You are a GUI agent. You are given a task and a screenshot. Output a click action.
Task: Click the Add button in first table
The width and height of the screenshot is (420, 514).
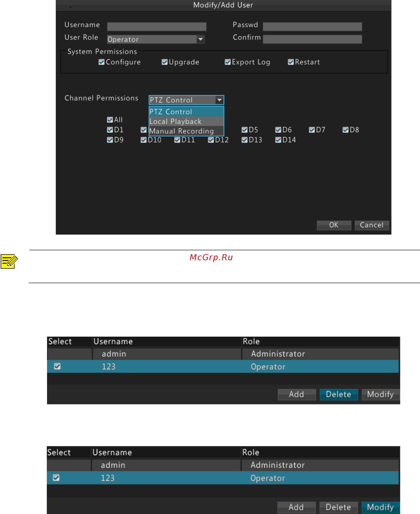(297, 394)
